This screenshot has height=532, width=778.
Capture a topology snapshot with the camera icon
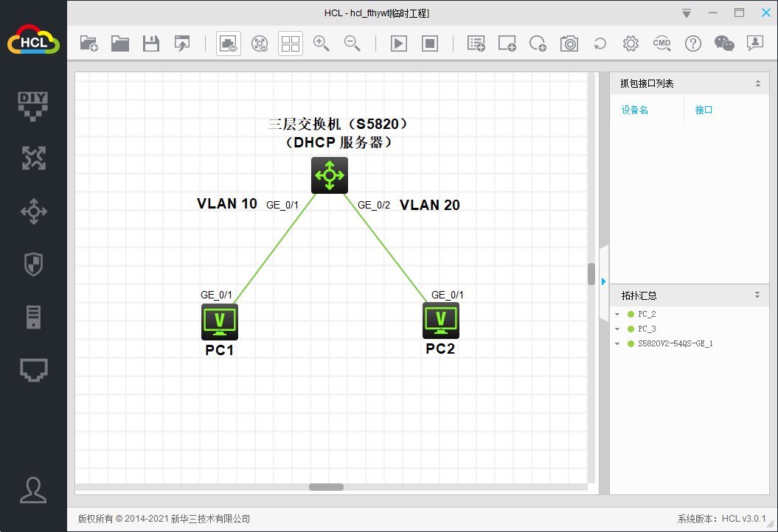click(569, 43)
